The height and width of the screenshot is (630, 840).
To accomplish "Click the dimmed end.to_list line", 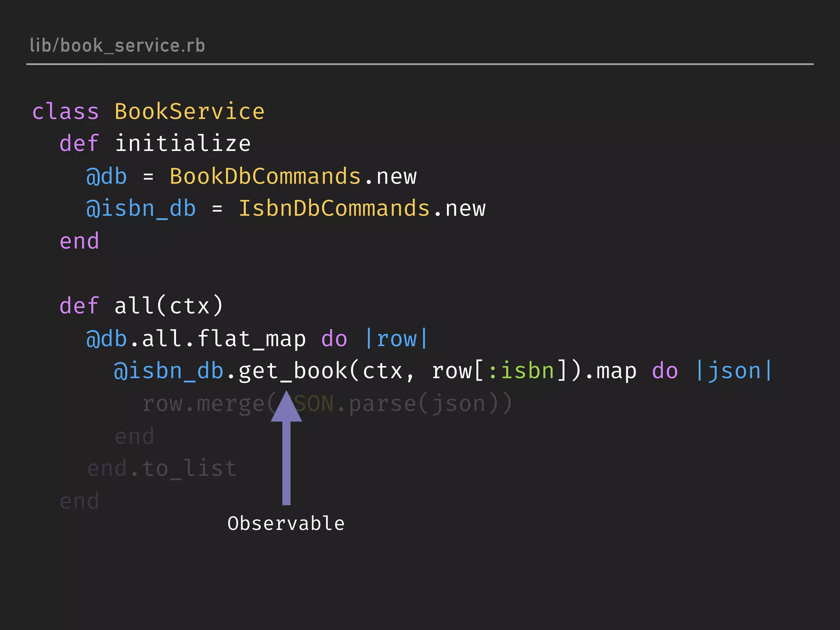I will coord(162,468).
